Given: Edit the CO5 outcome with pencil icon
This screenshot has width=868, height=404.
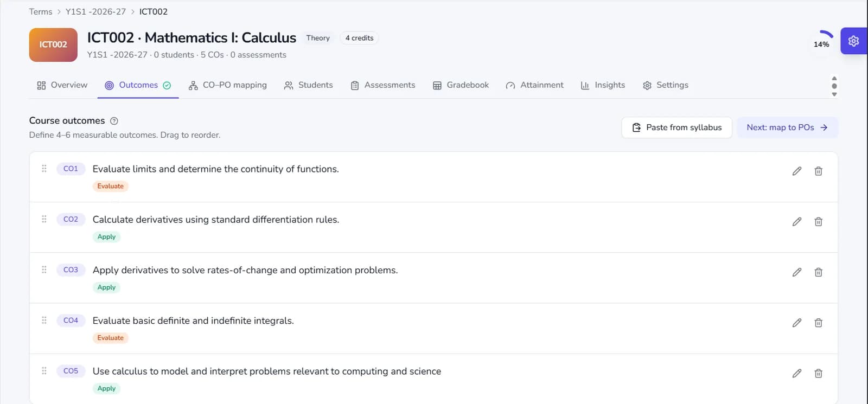Looking at the screenshot, I should point(796,373).
